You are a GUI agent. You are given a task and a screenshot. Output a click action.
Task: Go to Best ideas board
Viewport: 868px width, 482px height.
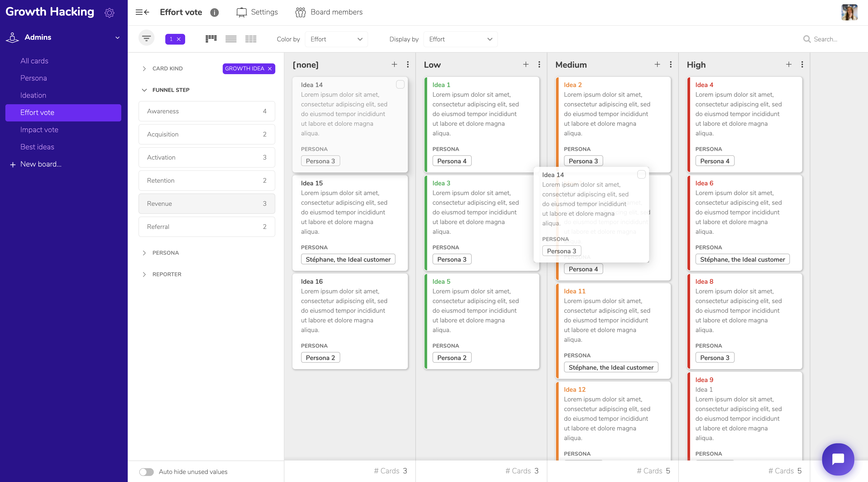(x=37, y=147)
